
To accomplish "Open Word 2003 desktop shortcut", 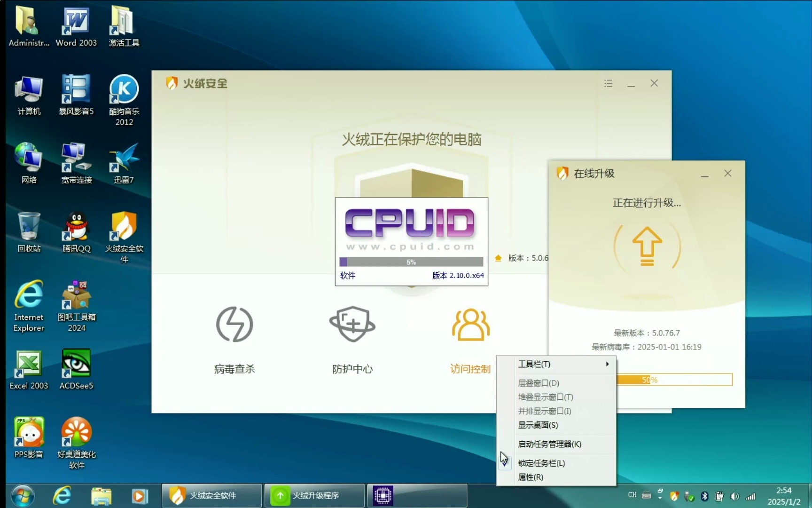I will pos(76,26).
